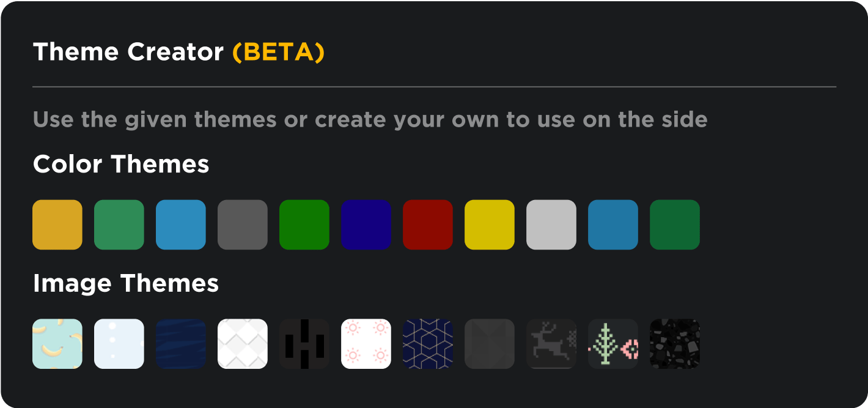Screen dimensions: 868x408
Task: Select the sky blue color theme swatch
Action: point(181,224)
